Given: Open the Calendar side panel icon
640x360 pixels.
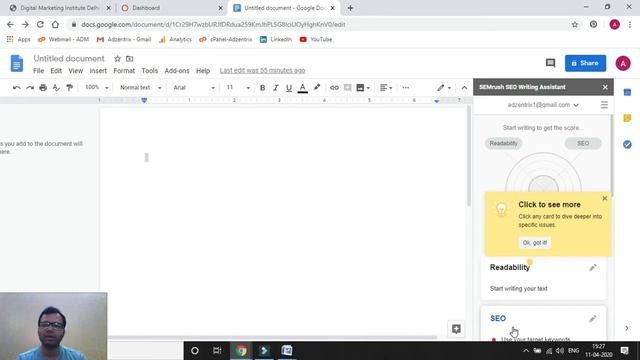Looking at the screenshot, I should click(x=627, y=93).
